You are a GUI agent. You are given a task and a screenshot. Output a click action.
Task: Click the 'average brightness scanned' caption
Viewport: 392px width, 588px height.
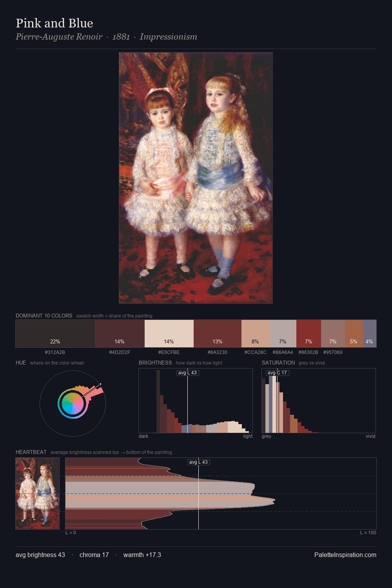point(111,452)
